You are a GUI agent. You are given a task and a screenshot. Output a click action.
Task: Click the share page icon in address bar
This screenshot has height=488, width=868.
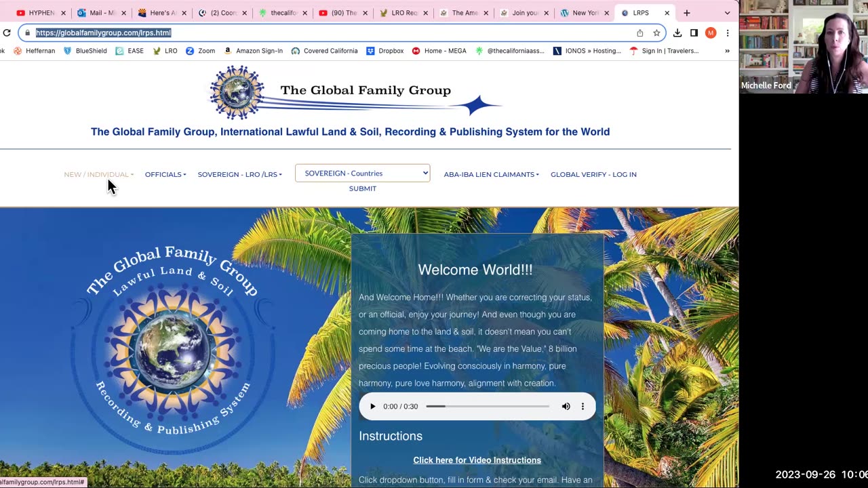point(639,33)
